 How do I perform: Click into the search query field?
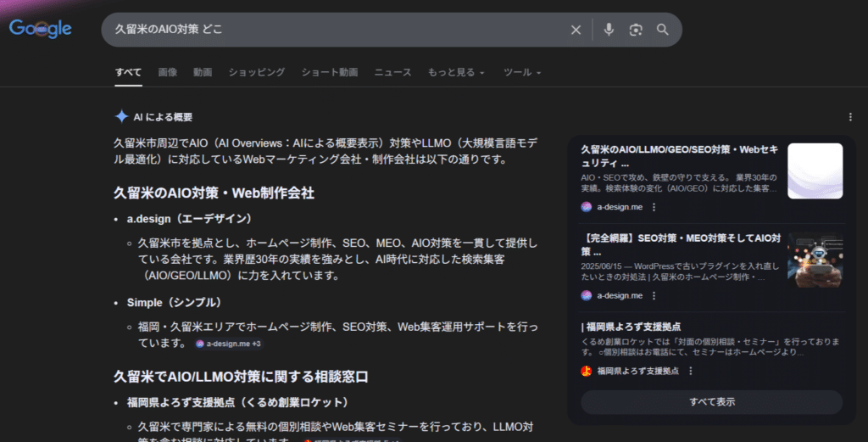coord(337,30)
